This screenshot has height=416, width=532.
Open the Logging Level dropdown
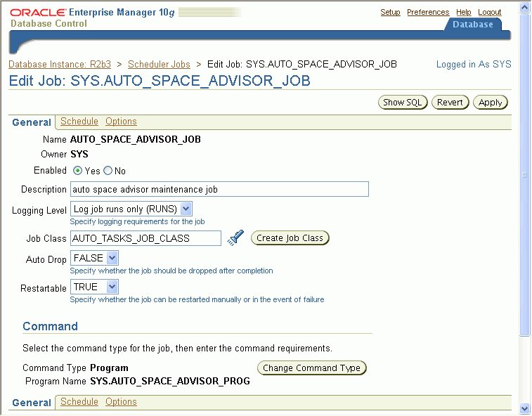pos(131,209)
